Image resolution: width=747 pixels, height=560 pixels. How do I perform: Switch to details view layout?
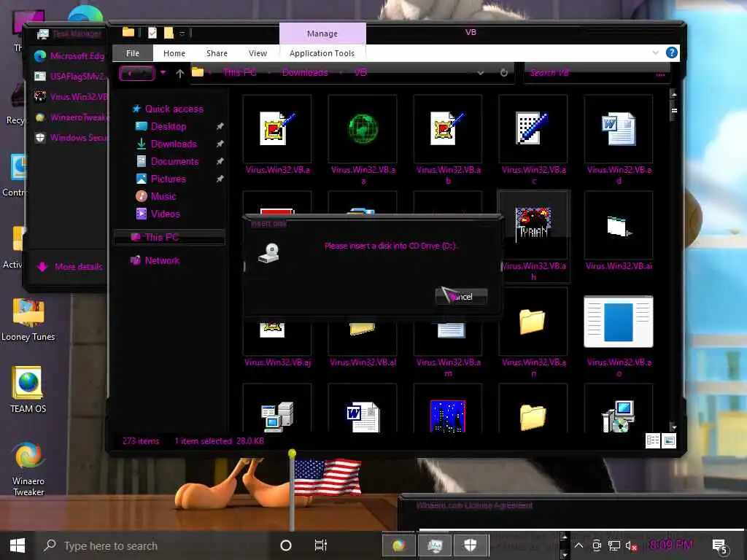coord(653,441)
